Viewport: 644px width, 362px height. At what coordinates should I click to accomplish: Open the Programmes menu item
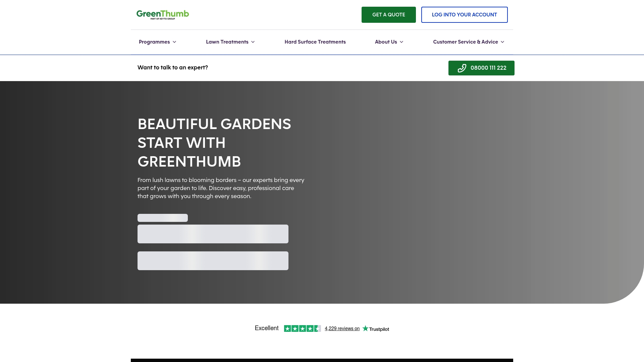(x=154, y=42)
